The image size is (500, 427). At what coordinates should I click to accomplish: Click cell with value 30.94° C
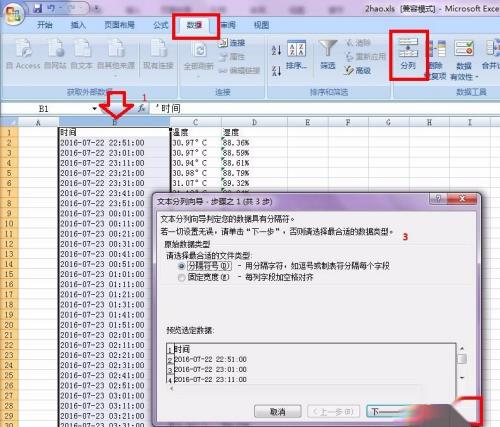pyautogui.click(x=196, y=163)
